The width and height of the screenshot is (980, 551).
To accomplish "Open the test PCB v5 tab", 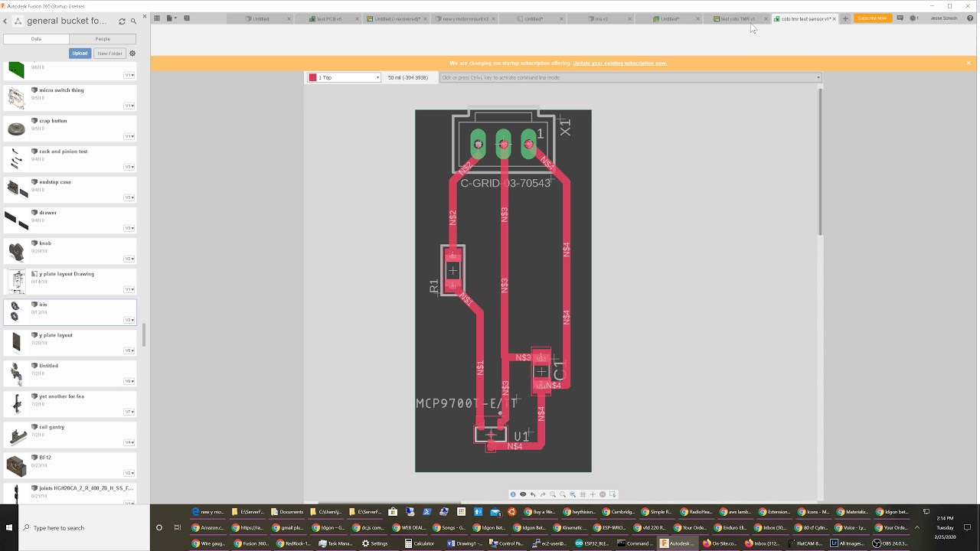I will (x=329, y=18).
